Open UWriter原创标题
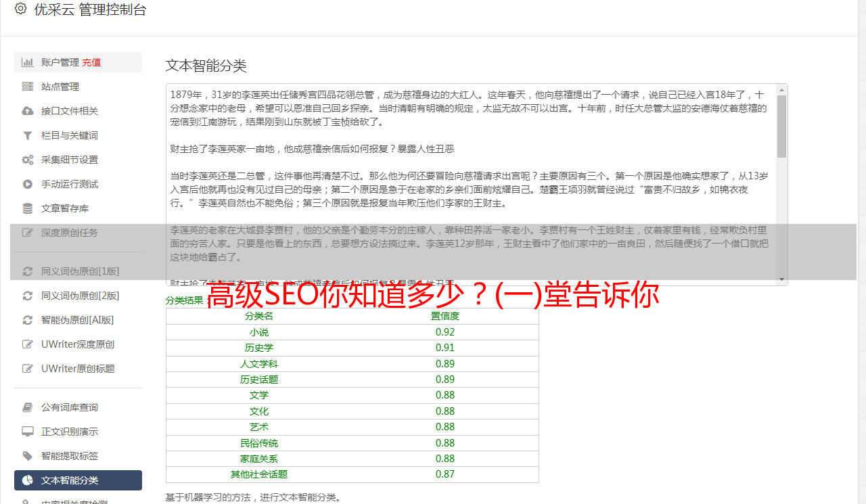 [x=78, y=369]
